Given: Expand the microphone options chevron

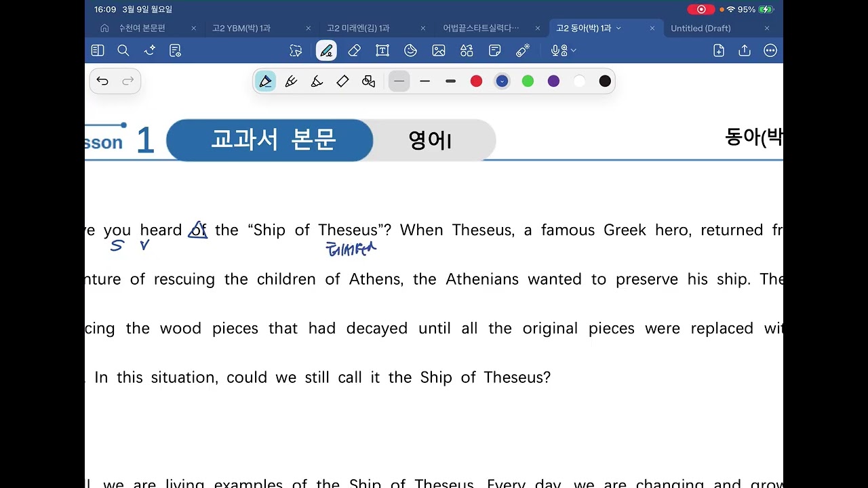Looking at the screenshot, I should click(x=574, y=50).
